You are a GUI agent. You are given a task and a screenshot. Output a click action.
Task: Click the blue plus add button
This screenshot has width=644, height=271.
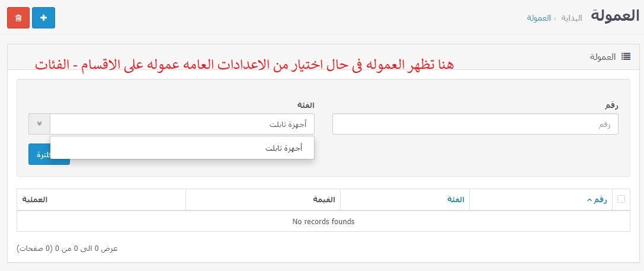point(43,18)
